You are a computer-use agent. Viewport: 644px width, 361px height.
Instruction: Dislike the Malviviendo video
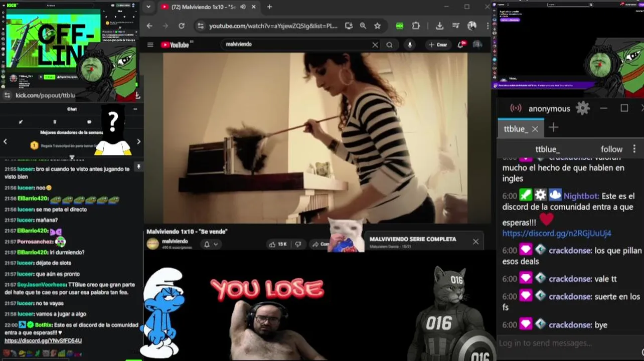(x=298, y=244)
